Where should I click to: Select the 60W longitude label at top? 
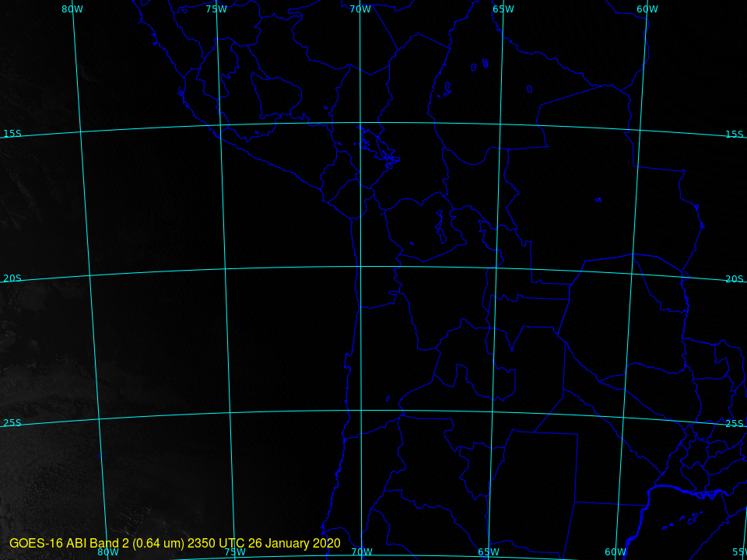point(647,9)
